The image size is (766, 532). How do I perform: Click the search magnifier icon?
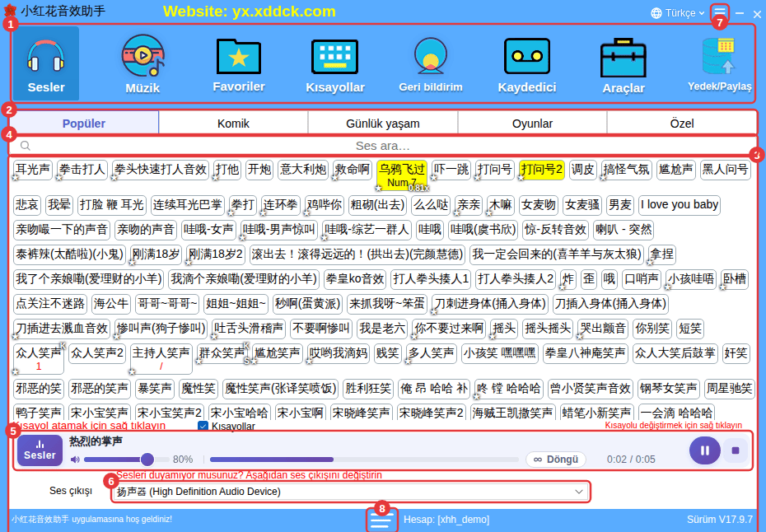tap(26, 146)
